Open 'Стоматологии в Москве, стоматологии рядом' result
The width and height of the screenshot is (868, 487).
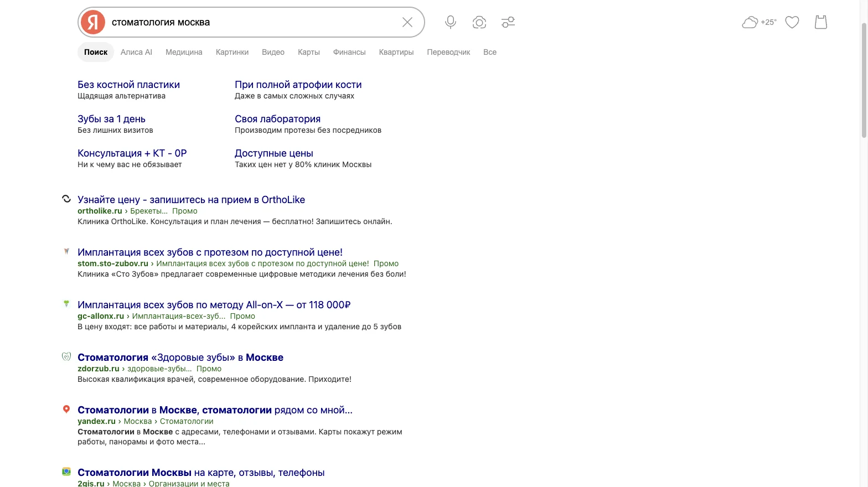[x=215, y=410]
